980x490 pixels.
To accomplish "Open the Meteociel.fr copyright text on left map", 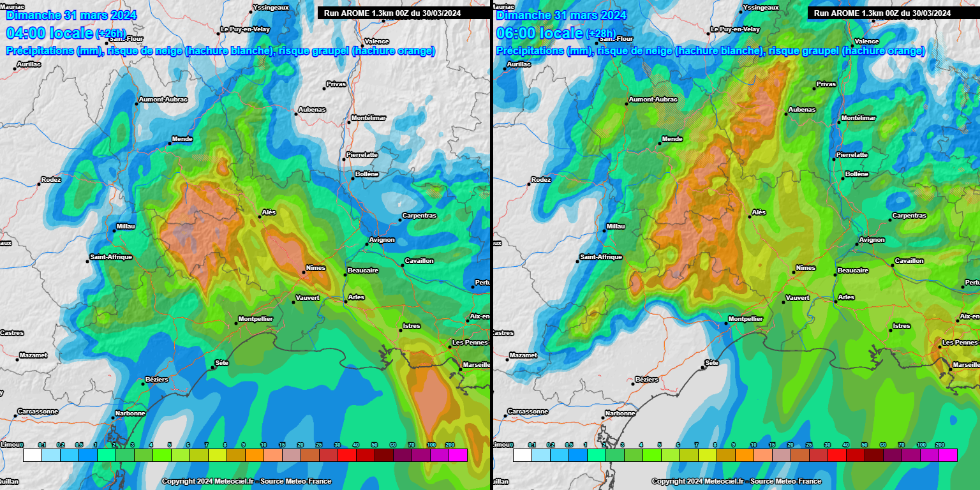I will coord(246,481).
